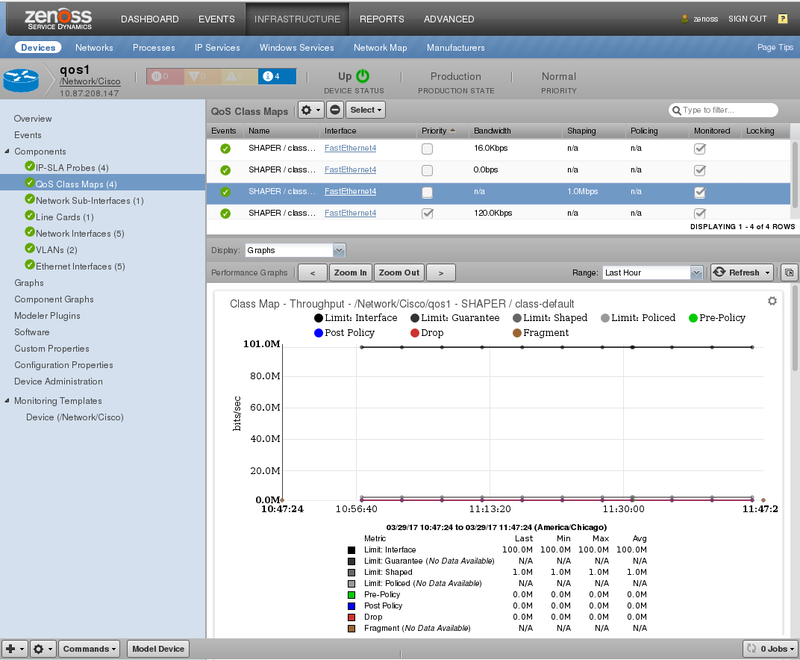
Task: Open the help question-mark icon
Action: pyautogui.click(x=782, y=19)
